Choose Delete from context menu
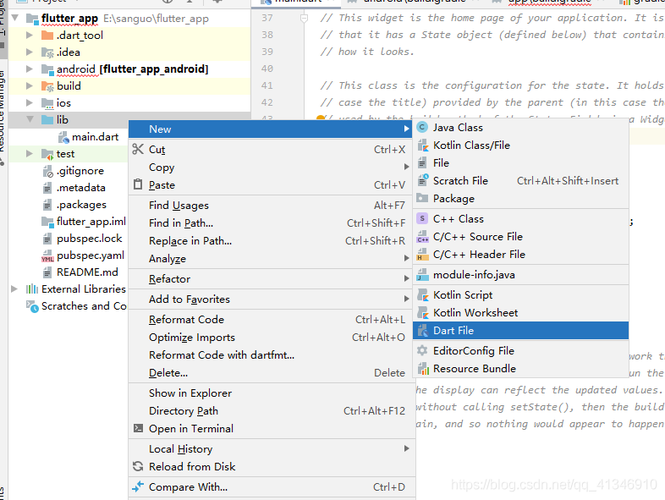Image resolution: width=665 pixels, height=500 pixels. 271,373
